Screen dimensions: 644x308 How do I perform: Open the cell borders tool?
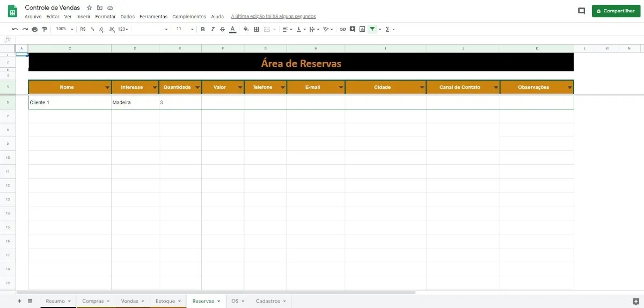pos(257,29)
